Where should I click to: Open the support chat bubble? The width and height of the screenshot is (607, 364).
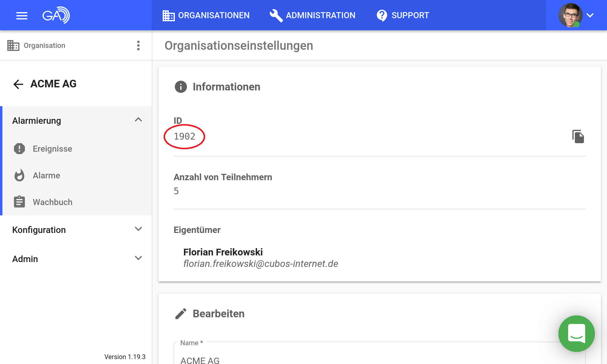(x=576, y=334)
